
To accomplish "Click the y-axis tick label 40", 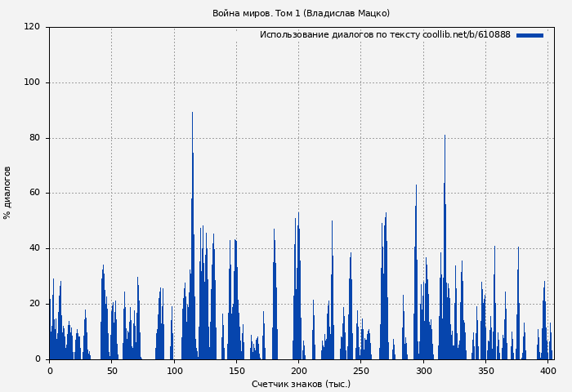I will pos(34,248).
